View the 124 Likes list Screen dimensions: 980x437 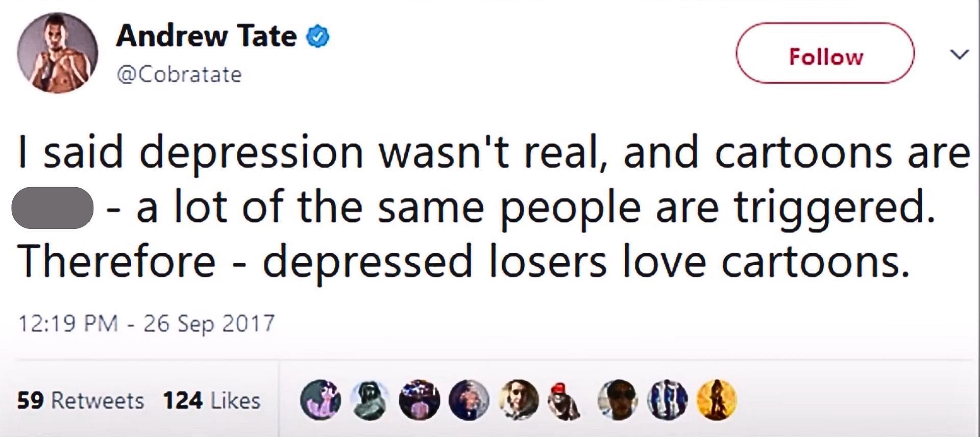[x=212, y=400]
